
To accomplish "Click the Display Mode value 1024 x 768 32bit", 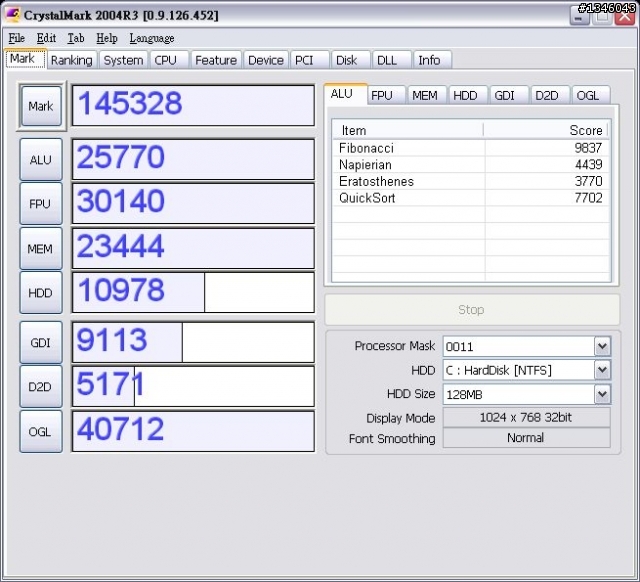I will tap(527, 417).
